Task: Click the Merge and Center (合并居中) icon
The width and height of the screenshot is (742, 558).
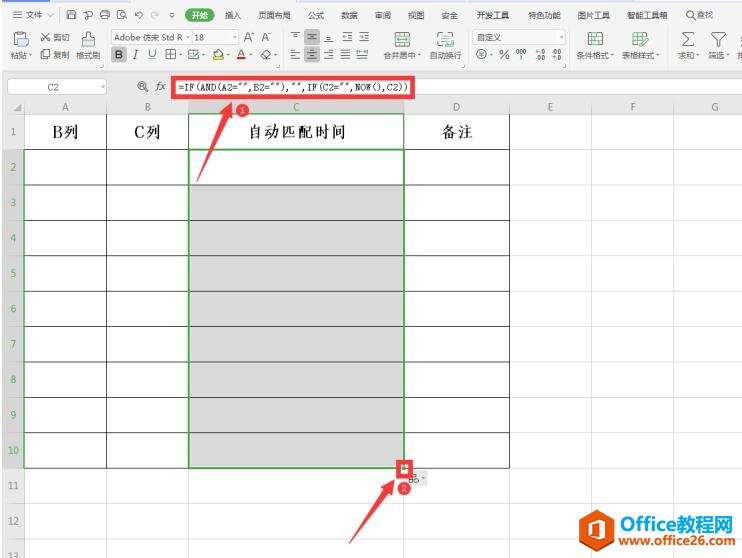Action: (x=402, y=39)
